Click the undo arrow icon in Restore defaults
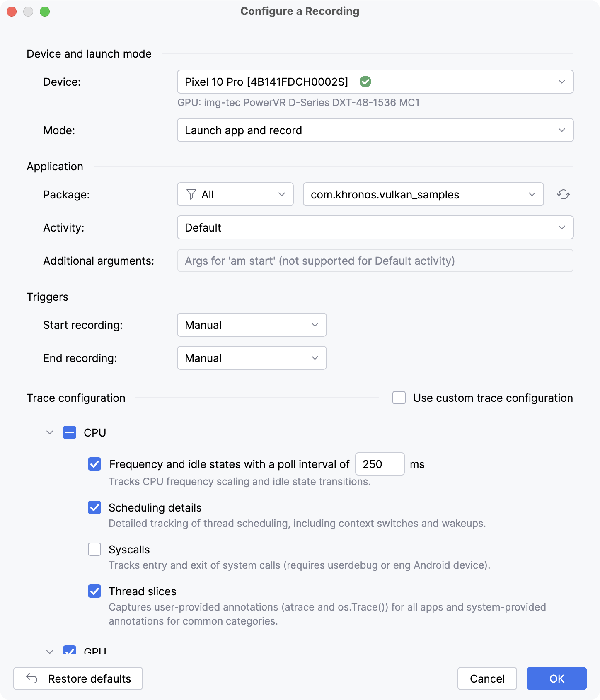The height and width of the screenshot is (700, 600). coord(32,678)
